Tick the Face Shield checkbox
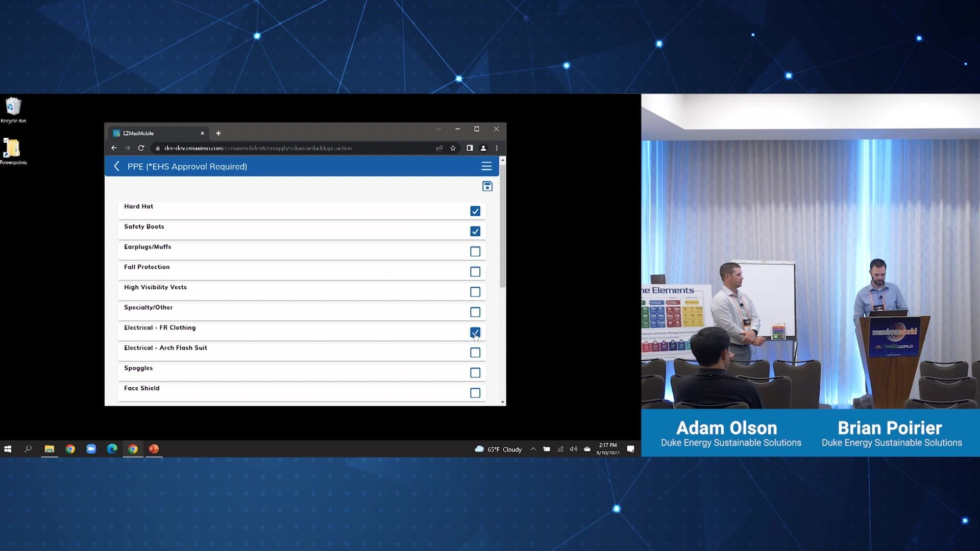Screen dimensions: 980x551 click(475, 393)
